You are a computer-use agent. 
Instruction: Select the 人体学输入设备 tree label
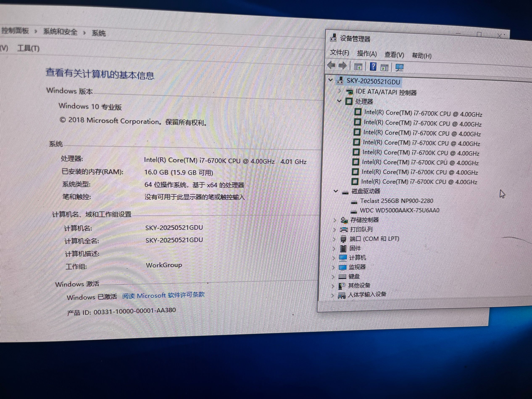click(367, 294)
